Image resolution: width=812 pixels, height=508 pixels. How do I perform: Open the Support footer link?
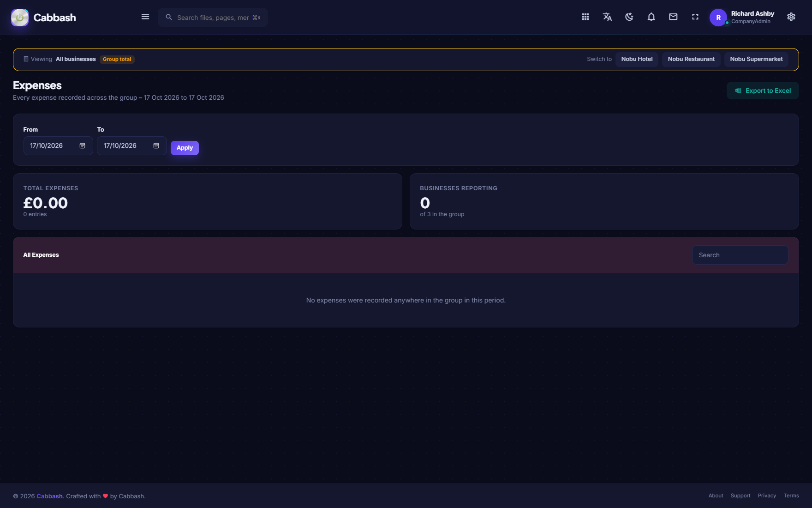tap(740, 496)
